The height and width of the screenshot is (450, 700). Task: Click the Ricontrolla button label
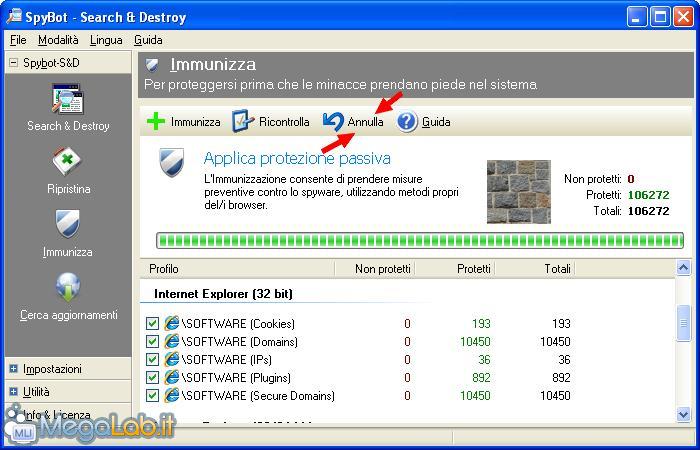[x=284, y=122]
